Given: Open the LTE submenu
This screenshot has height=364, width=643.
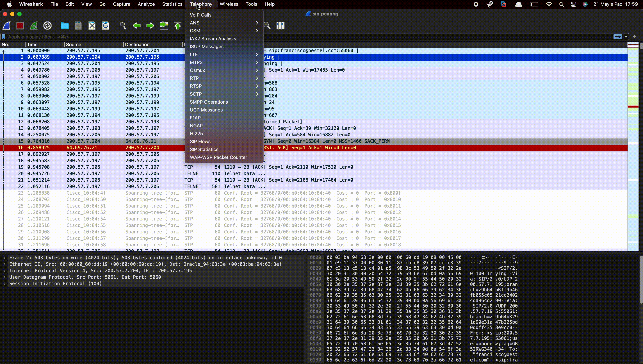Looking at the screenshot, I should pyautogui.click(x=224, y=54).
